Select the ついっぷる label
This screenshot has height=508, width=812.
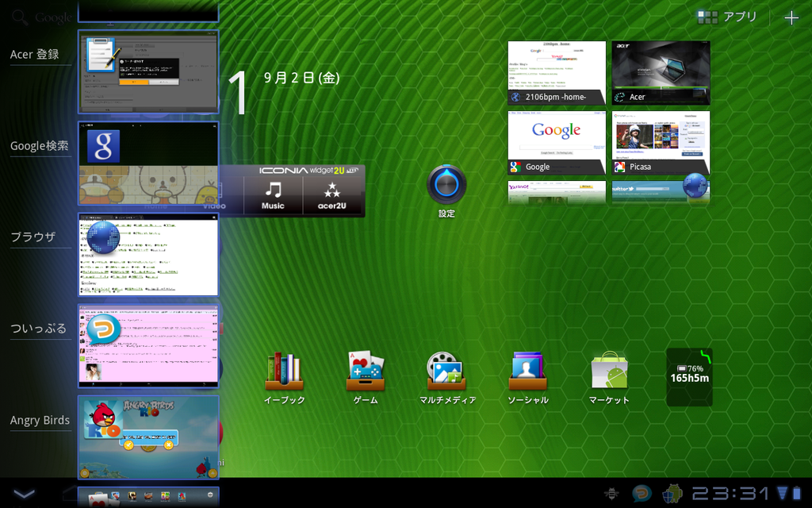pos(38,329)
